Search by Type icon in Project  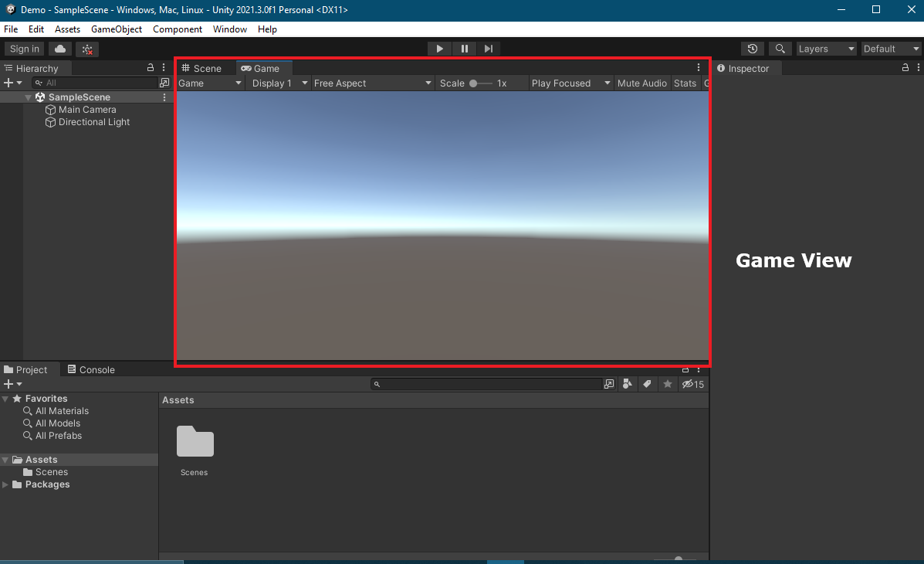628,384
